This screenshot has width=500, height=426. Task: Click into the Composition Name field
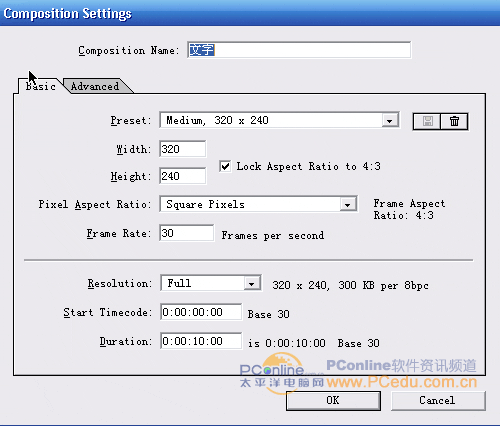(299, 50)
